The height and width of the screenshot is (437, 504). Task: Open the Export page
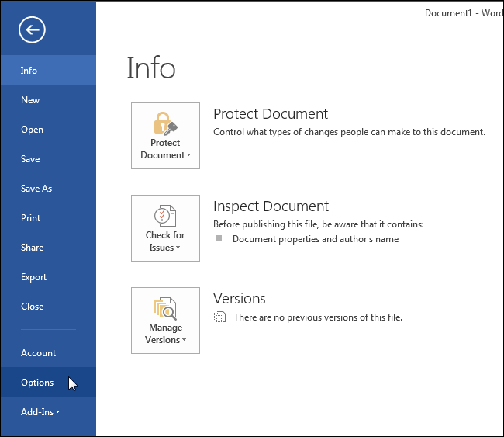point(48,277)
